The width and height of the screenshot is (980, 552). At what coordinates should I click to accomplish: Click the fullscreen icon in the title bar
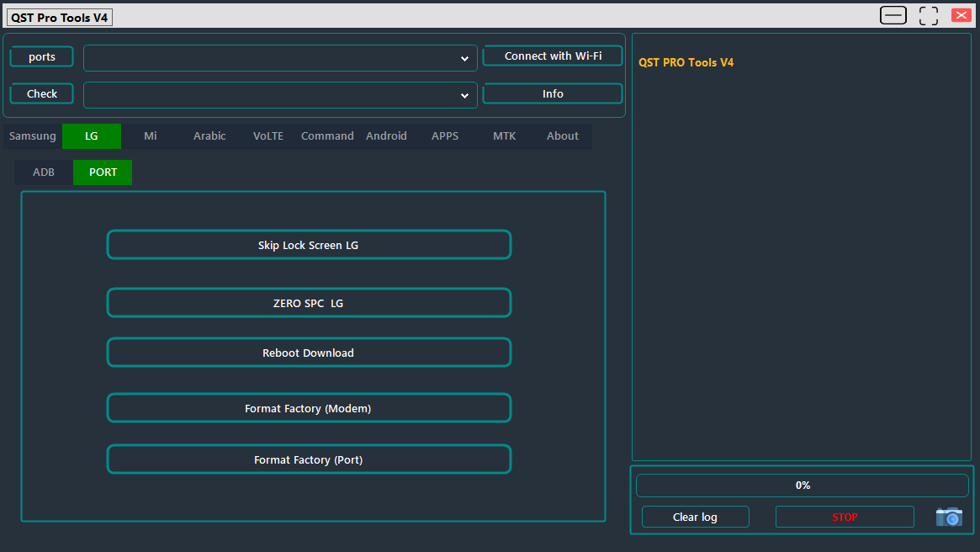click(x=928, y=15)
